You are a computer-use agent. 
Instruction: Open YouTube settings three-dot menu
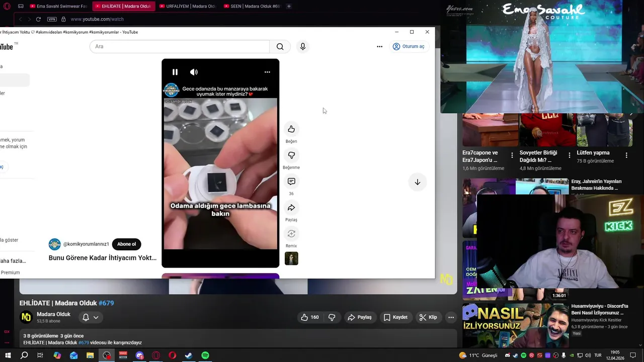(379, 46)
